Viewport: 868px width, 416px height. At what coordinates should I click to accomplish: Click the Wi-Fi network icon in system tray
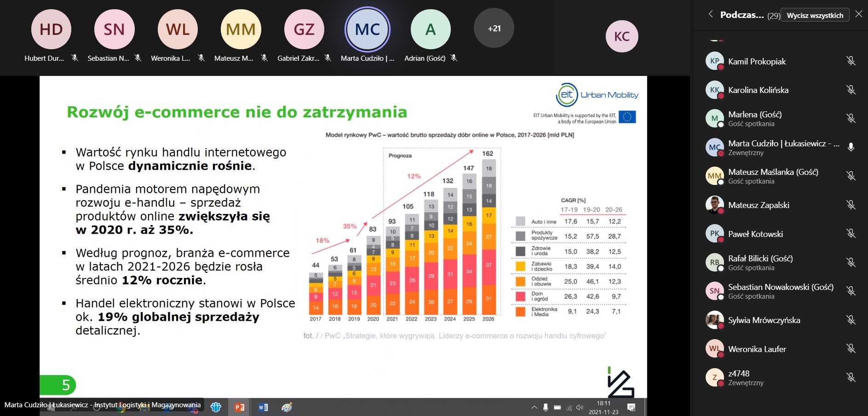(x=569, y=407)
